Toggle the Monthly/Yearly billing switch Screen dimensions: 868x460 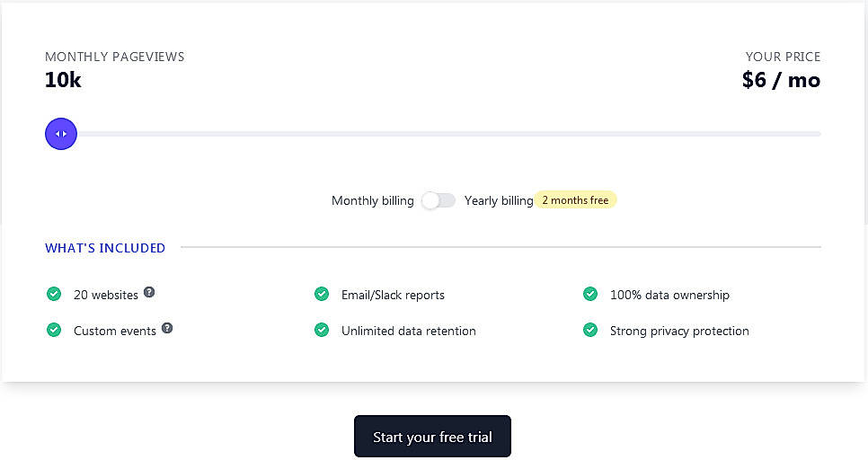[x=438, y=200]
